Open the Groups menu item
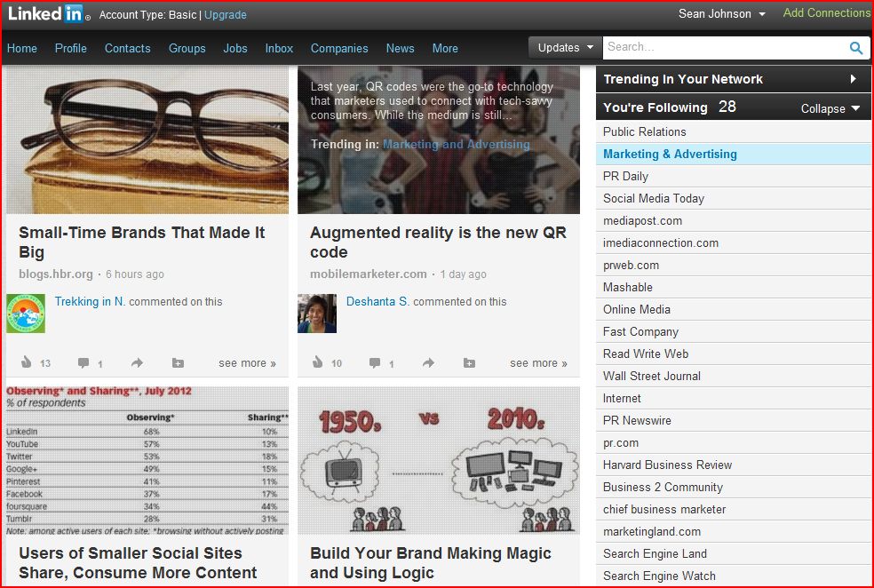Image resolution: width=874 pixels, height=588 pixels. 187,49
